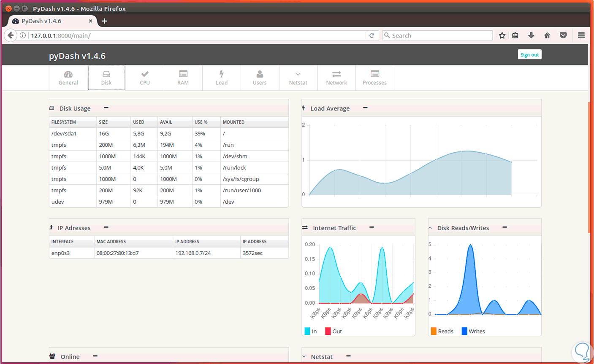Image resolution: width=594 pixels, height=364 pixels.
Task: View logged-in Users section
Action: (260, 78)
